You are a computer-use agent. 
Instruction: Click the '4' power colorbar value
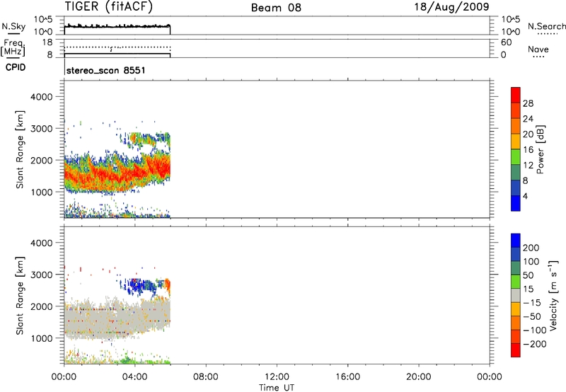[525, 196]
